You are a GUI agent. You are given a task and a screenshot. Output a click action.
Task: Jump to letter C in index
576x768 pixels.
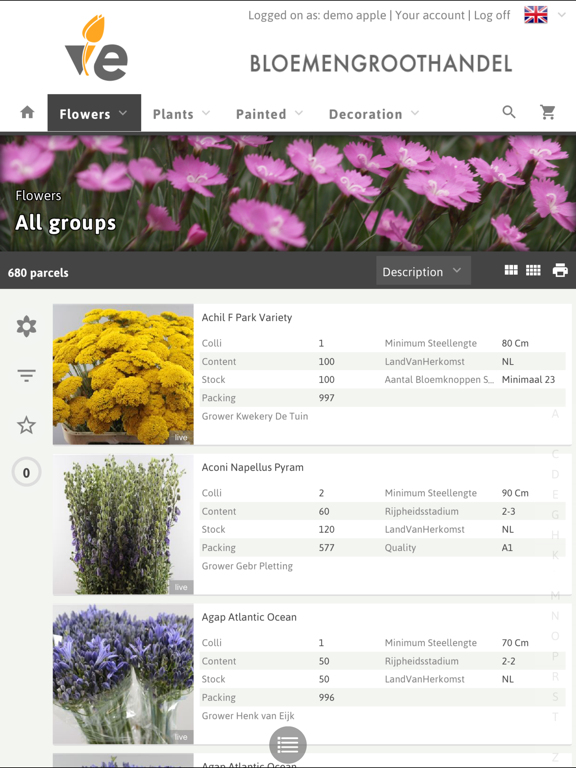[x=555, y=454]
